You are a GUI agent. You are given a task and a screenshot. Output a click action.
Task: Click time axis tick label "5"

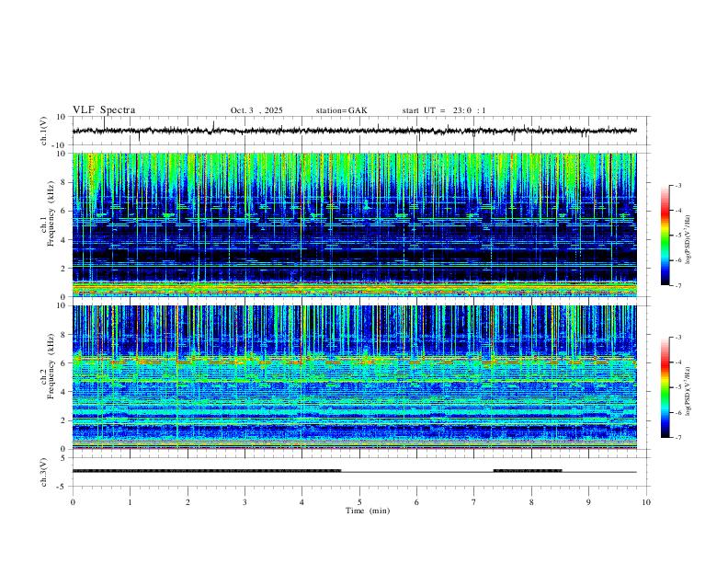[359, 502]
